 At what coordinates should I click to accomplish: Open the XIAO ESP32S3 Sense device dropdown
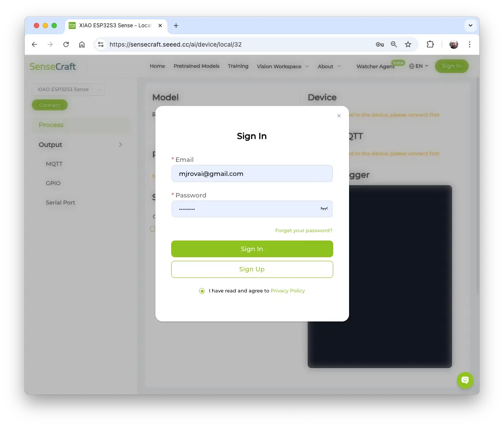point(68,89)
